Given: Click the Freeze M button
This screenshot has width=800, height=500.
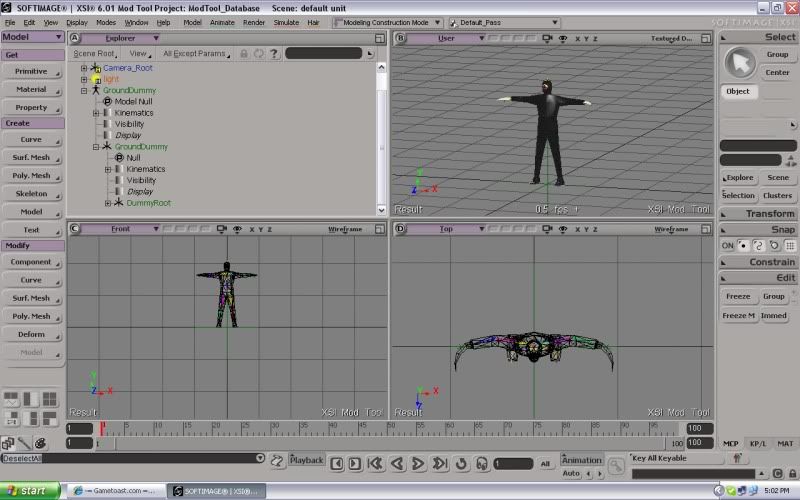Looking at the screenshot, I should [x=738, y=316].
